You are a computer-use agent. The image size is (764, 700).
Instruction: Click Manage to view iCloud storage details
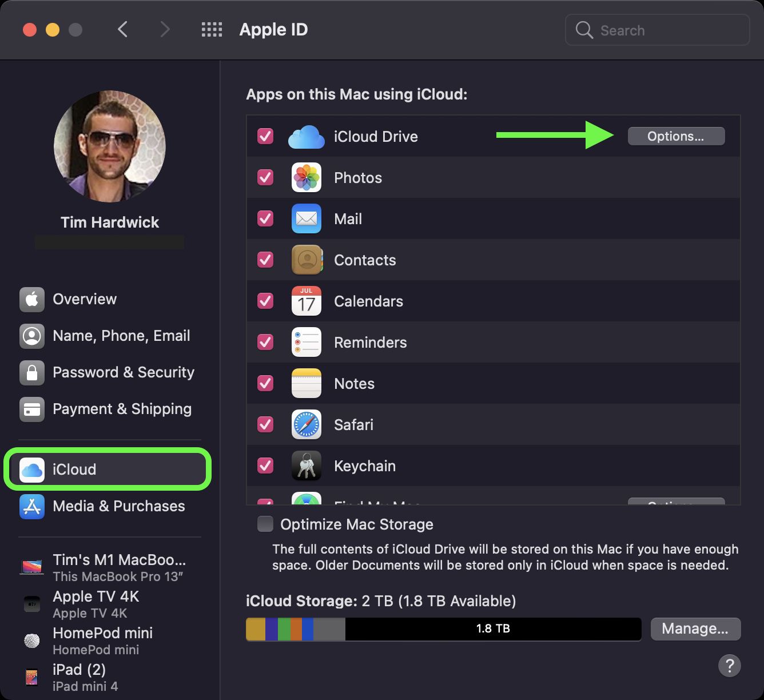(695, 629)
